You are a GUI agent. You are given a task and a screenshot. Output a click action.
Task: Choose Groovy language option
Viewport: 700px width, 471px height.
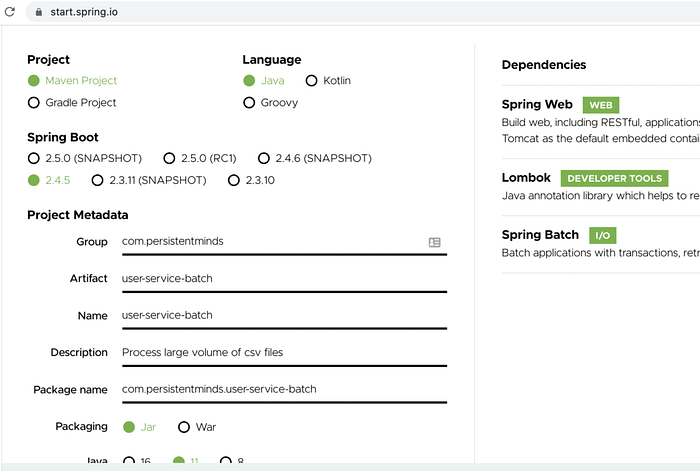[249, 102]
